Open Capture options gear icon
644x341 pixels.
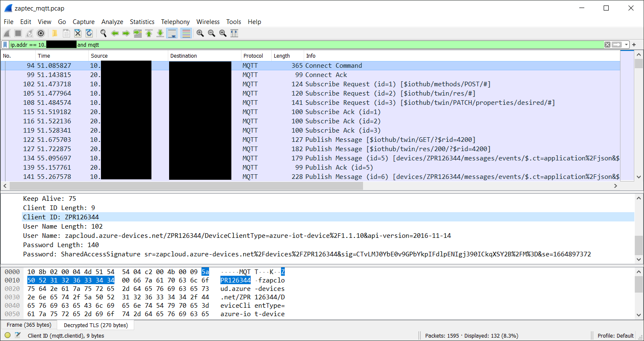[41, 33]
